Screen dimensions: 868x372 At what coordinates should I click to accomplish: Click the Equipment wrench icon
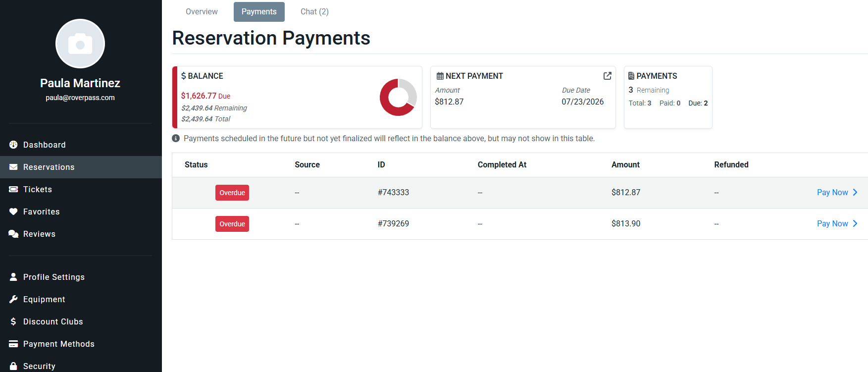point(13,299)
